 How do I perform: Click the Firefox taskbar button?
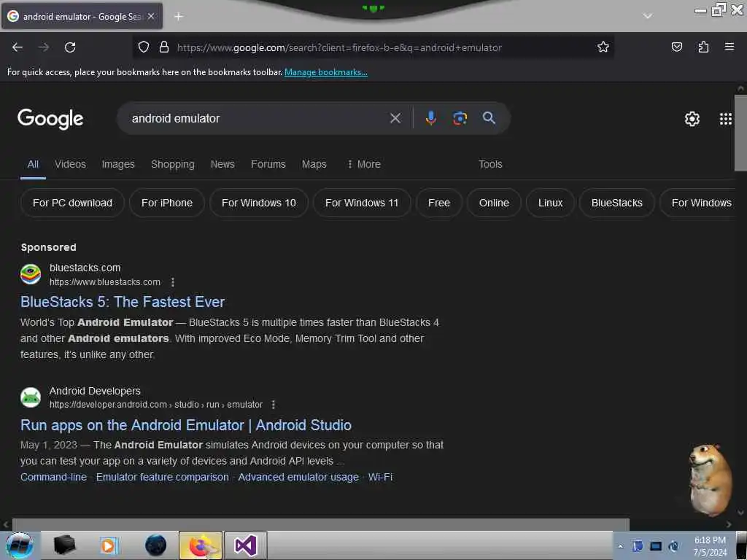pos(201,545)
